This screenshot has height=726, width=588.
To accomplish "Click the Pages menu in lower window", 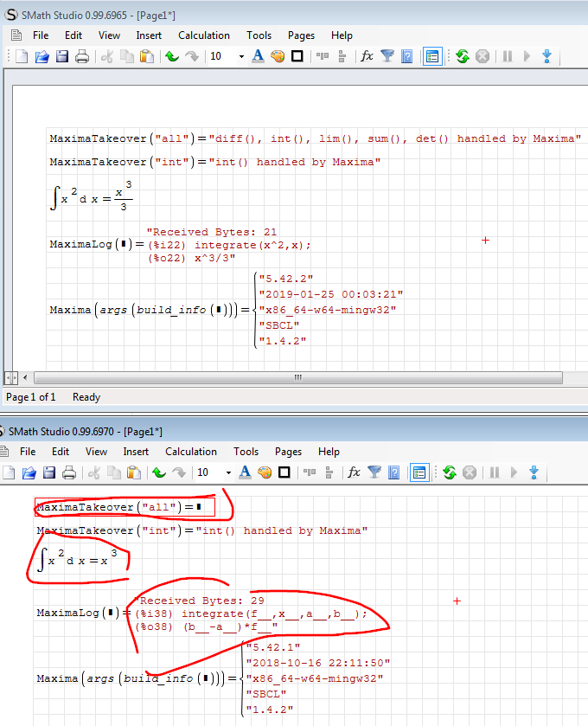I will tap(288, 452).
